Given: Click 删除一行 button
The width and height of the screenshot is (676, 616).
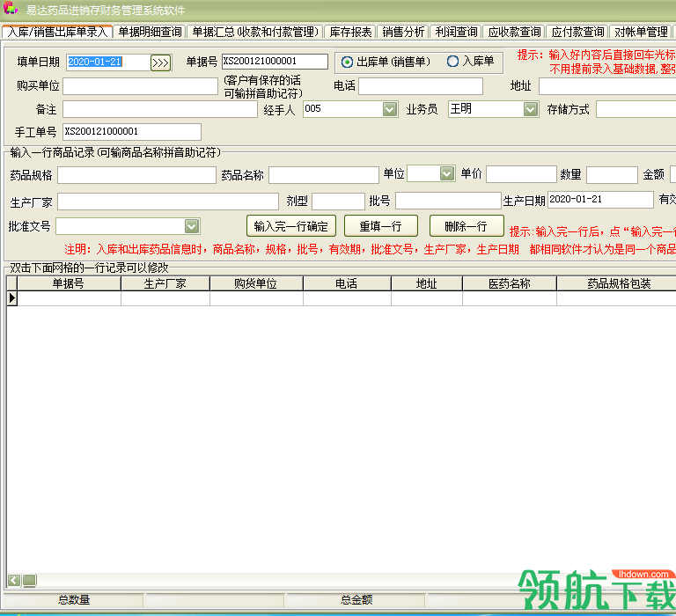Looking at the screenshot, I should 466,226.
